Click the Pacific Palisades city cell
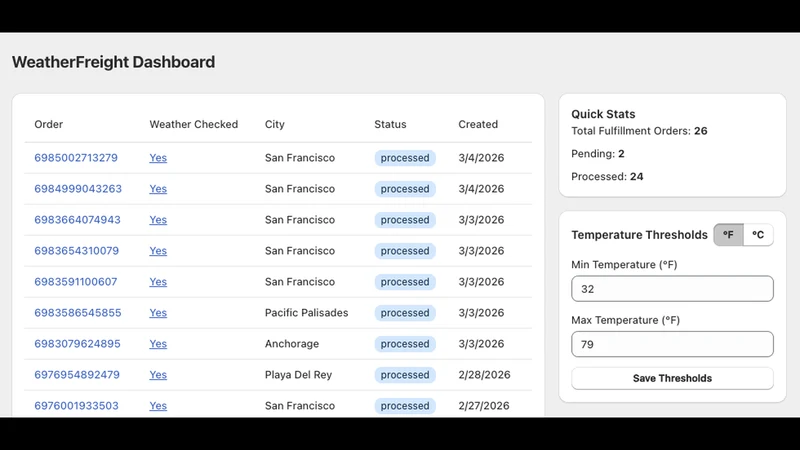 [307, 313]
